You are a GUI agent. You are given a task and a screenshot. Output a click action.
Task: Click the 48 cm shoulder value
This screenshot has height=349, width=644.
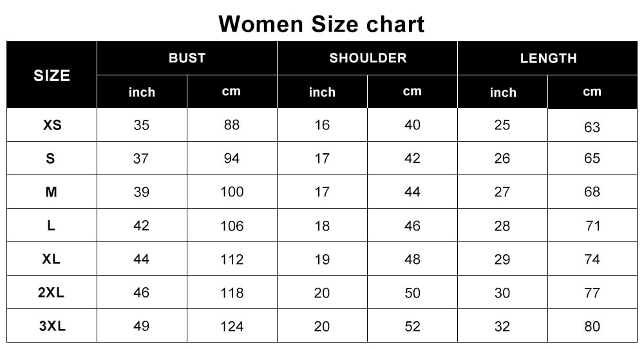[412, 259]
